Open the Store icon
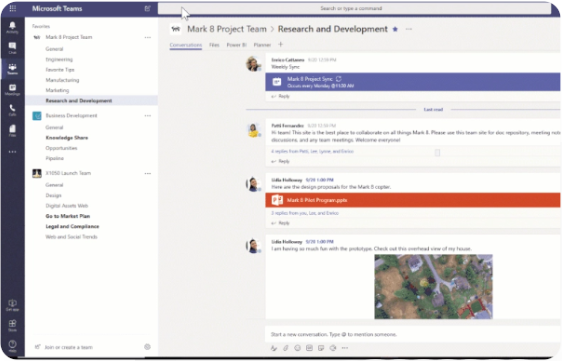Image resolution: width=562 pixels, height=361 pixels. pyautogui.click(x=12, y=326)
